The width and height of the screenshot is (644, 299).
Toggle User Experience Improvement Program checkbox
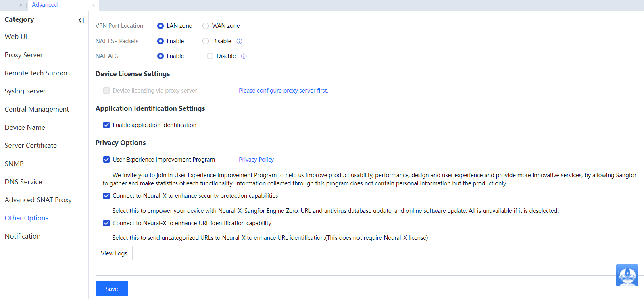(106, 160)
